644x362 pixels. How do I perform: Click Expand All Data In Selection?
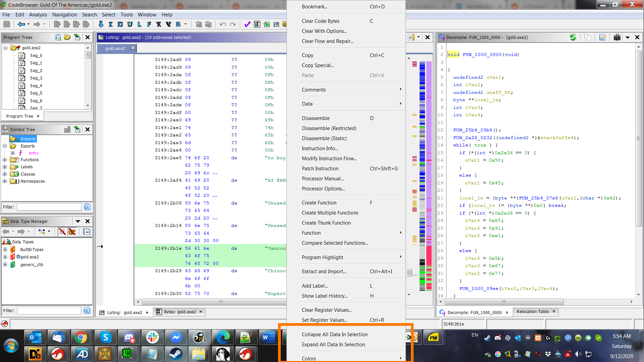352,345
